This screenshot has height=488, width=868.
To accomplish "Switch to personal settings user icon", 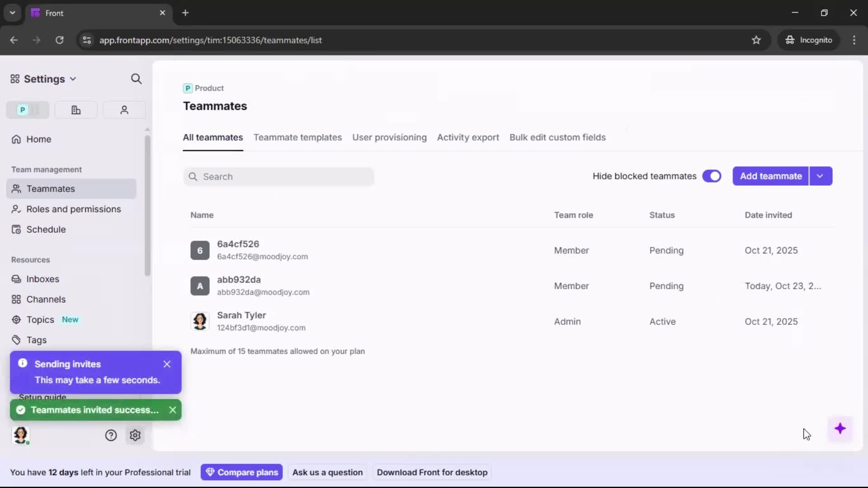I will pos(124,110).
